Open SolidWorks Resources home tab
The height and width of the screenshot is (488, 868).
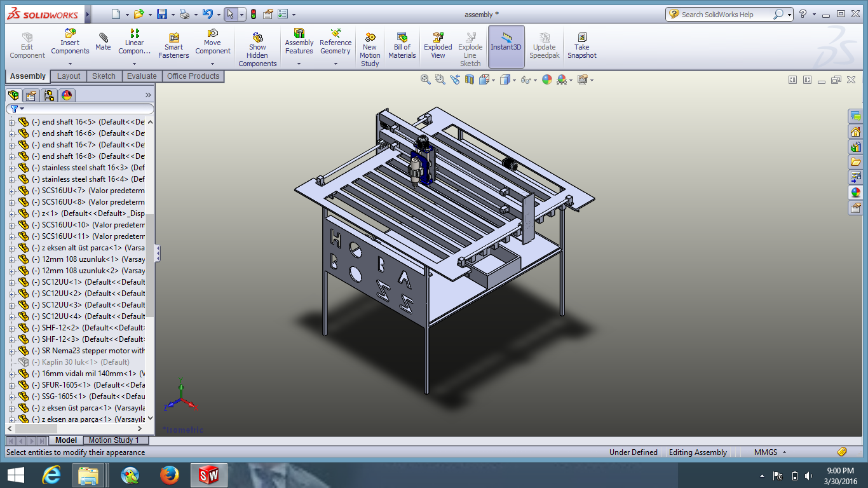pyautogui.click(x=856, y=132)
